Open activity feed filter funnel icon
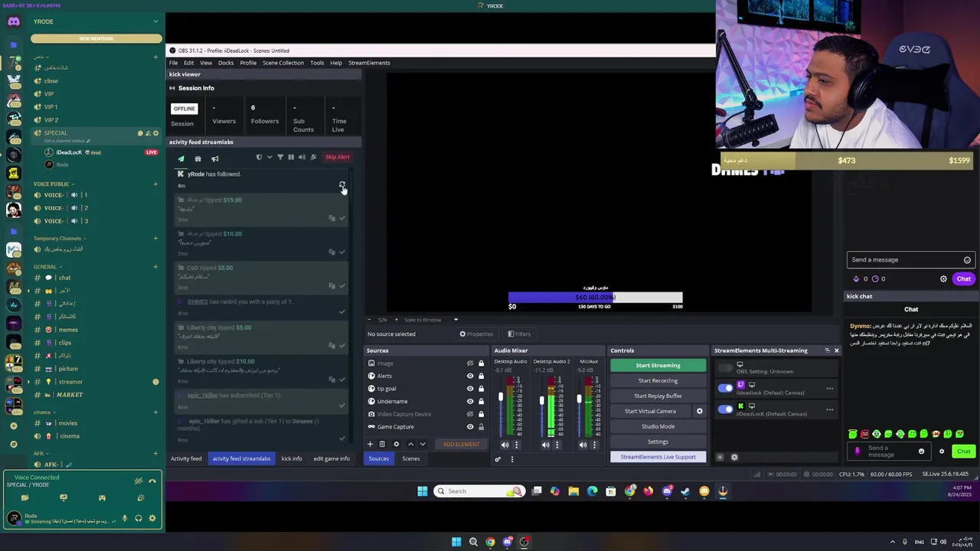Screen dimensions: 980x551 click(x=280, y=157)
